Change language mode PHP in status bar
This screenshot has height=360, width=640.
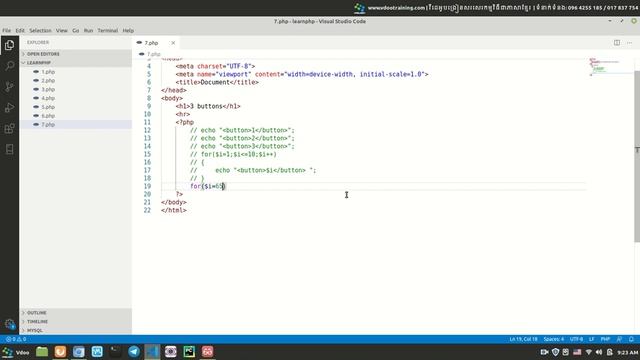pos(605,339)
